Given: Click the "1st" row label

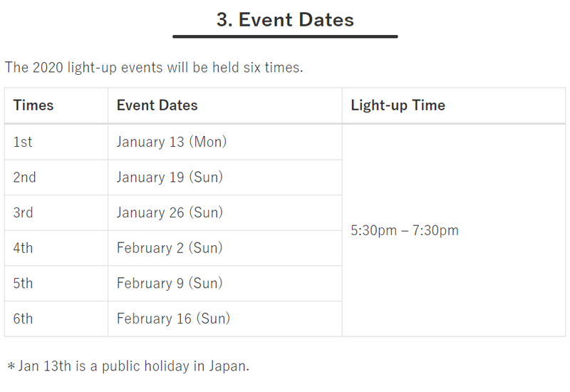Looking at the screenshot, I should (23, 142).
